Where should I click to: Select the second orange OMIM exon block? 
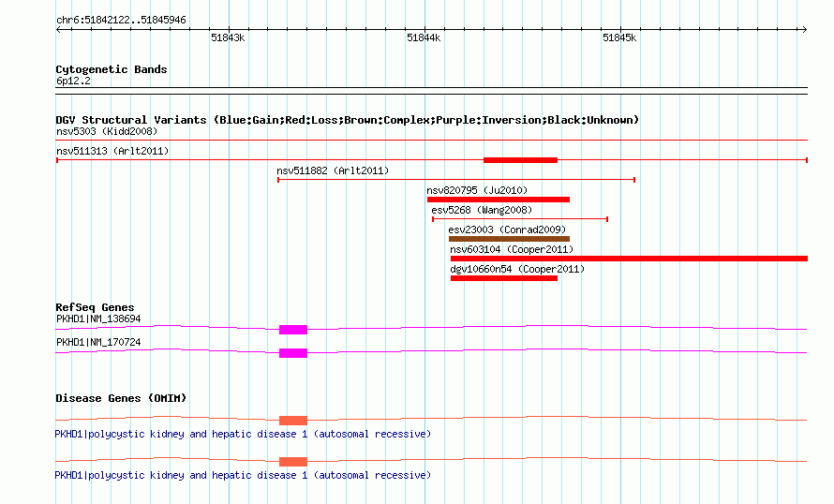coord(293,462)
